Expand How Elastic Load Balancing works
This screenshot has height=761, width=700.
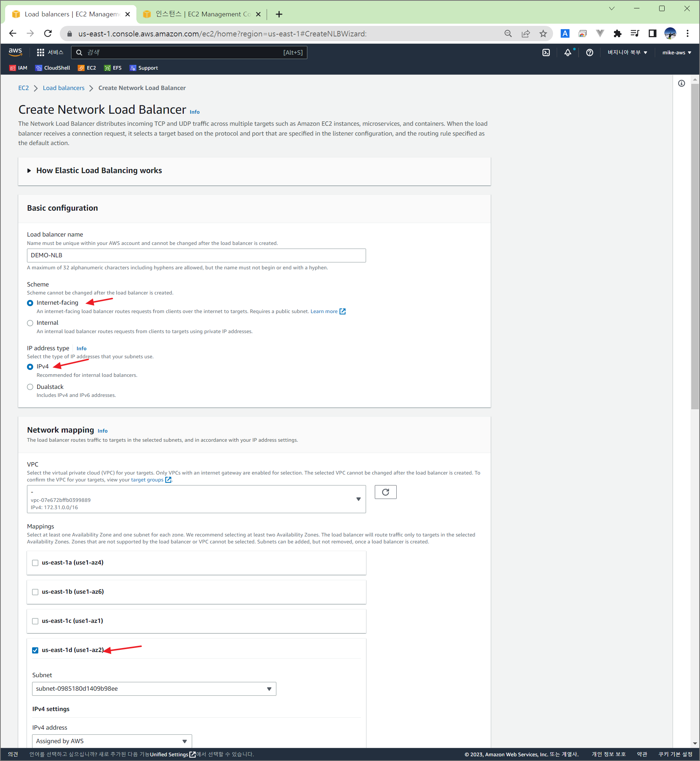pos(95,170)
